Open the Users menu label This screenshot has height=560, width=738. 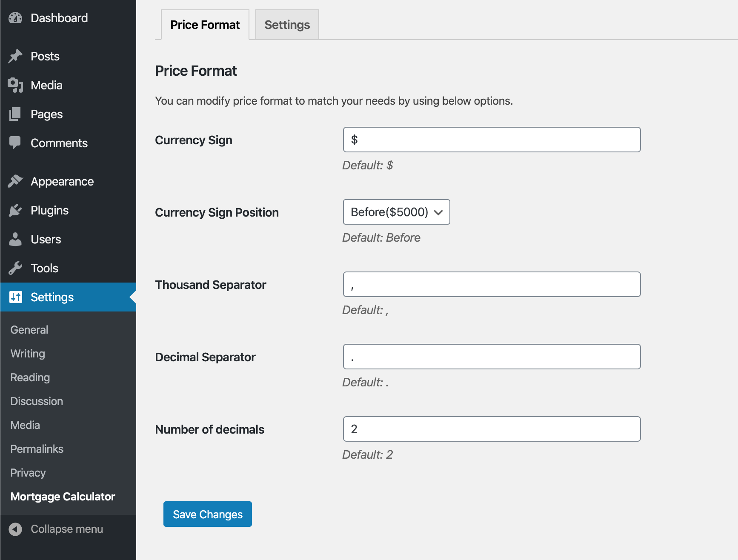(46, 239)
